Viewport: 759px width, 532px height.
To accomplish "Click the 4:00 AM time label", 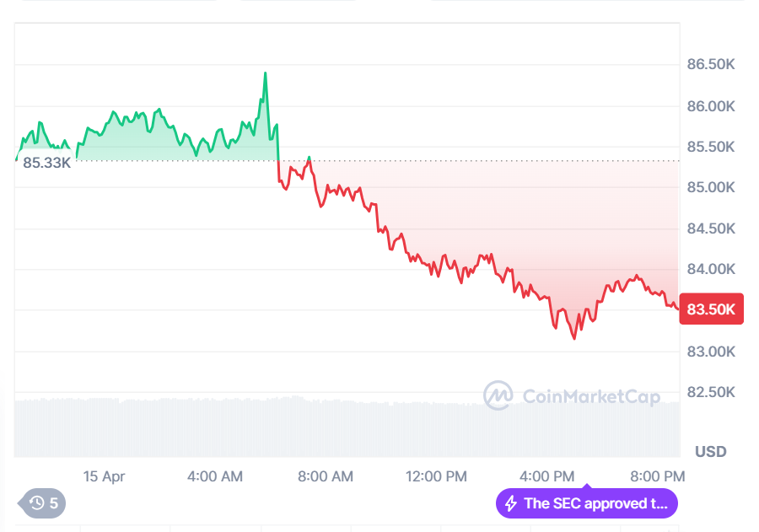I will [x=215, y=476].
